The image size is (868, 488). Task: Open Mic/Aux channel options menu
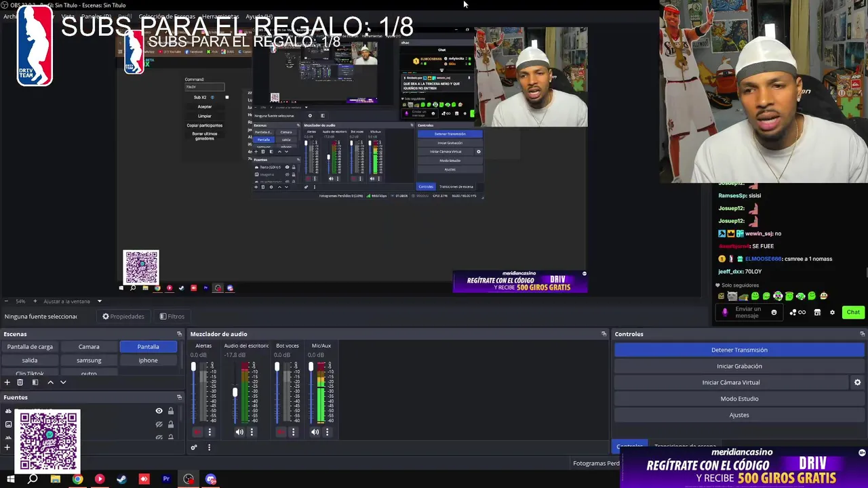tap(327, 432)
